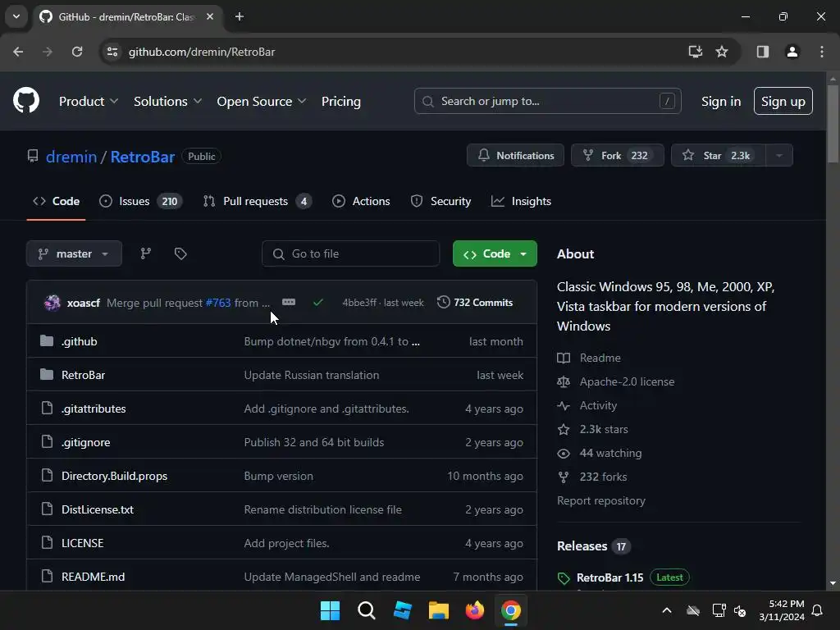The width and height of the screenshot is (840, 630).
Task: Open the .github folder
Action: point(80,341)
